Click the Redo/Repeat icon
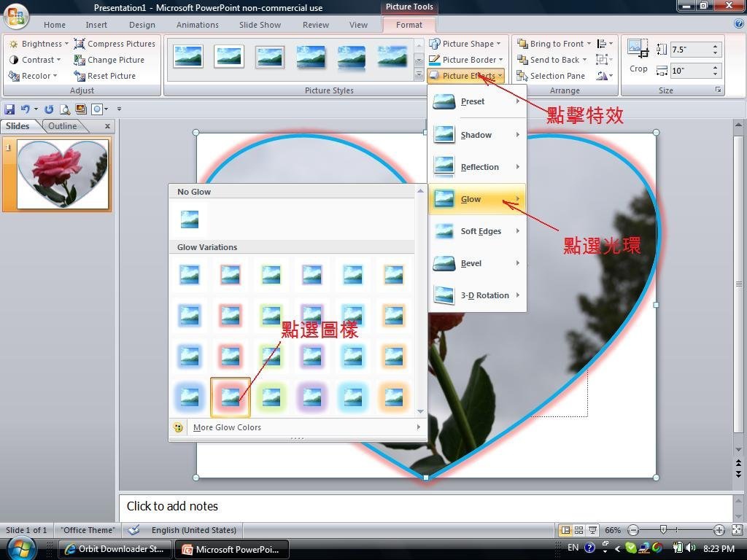Image resolution: width=747 pixels, height=560 pixels. pos(49,109)
